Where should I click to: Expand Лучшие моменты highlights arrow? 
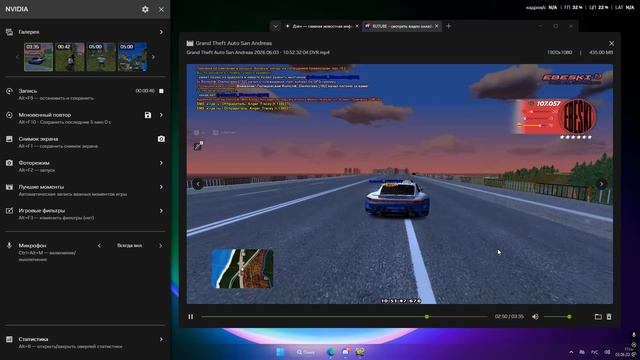tap(161, 187)
